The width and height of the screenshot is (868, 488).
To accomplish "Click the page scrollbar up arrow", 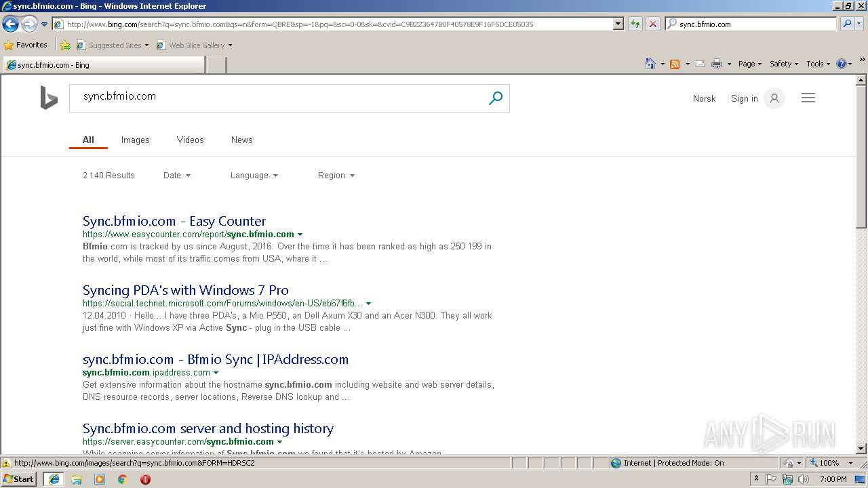I will 861,80.
